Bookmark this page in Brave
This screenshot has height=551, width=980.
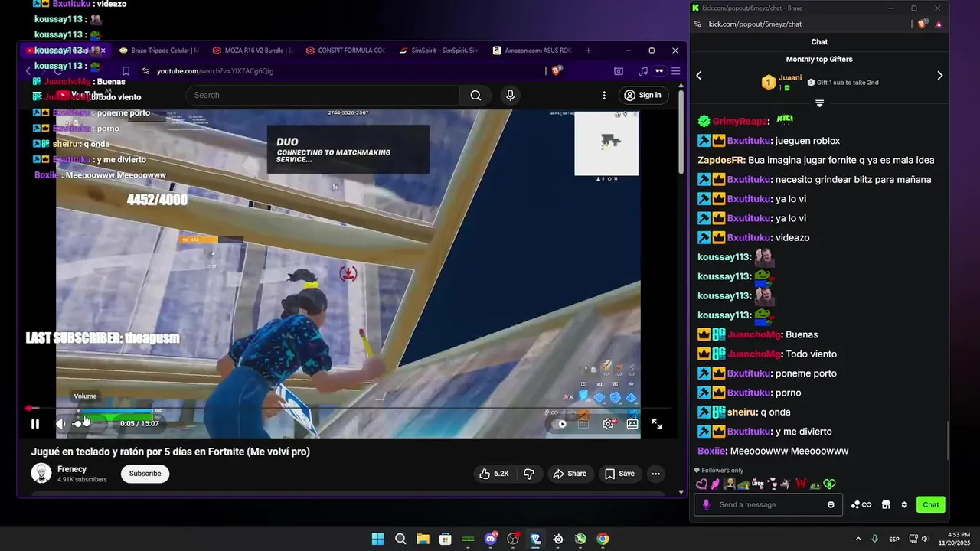pyautogui.click(x=126, y=71)
